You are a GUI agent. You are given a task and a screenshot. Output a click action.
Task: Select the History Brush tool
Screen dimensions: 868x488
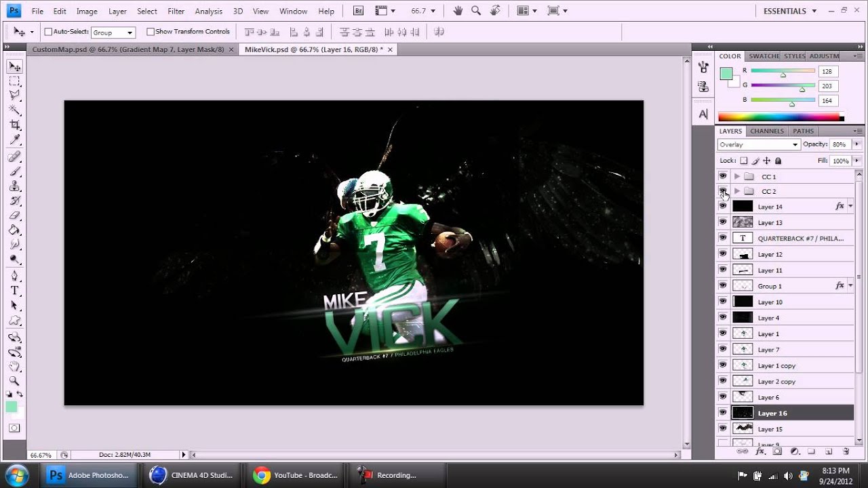click(x=14, y=201)
